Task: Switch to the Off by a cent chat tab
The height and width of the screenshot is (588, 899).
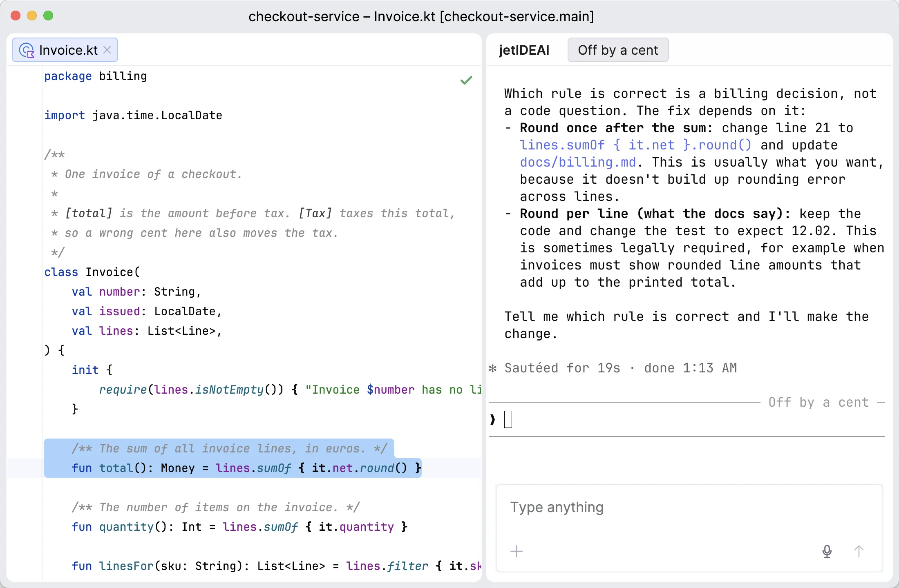Action: (618, 50)
